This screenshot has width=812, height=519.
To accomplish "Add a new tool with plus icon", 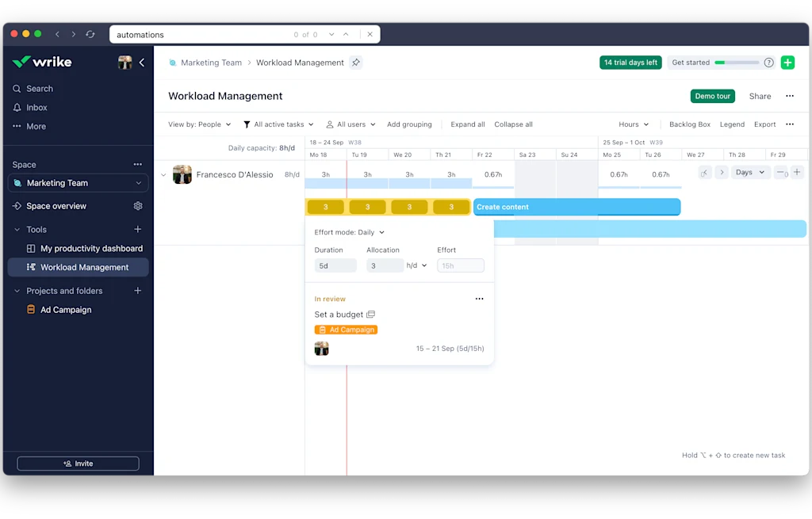I will point(138,229).
